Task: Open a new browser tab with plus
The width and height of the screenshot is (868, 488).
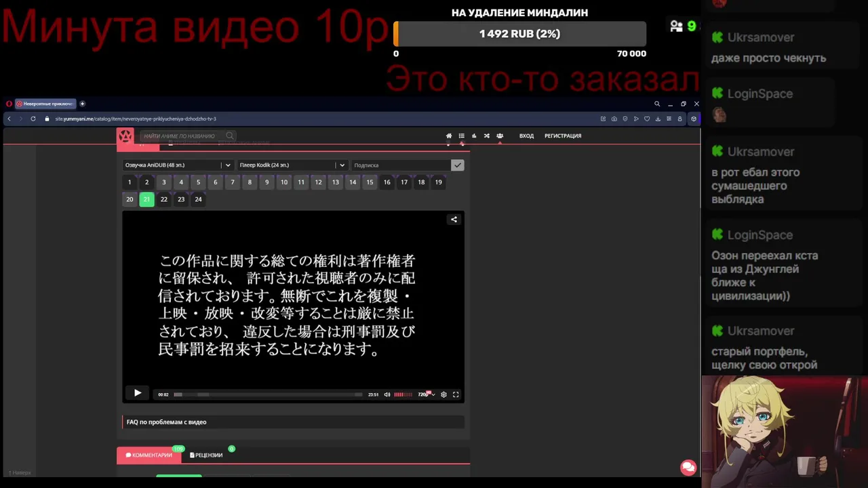Action: [83, 104]
